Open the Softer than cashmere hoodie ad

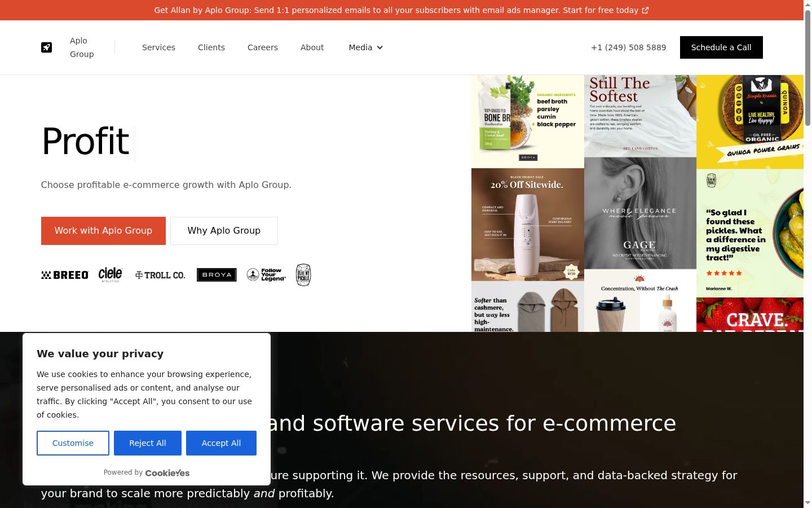pyautogui.click(x=528, y=306)
